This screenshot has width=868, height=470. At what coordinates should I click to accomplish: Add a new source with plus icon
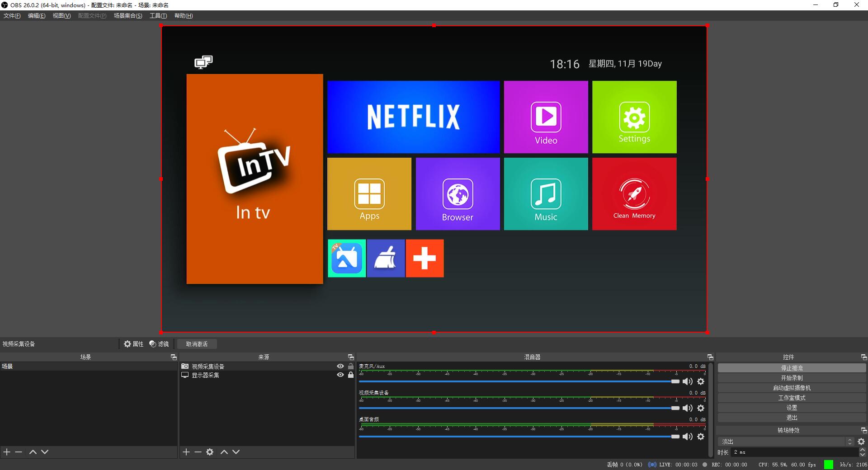tap(186, 452)
